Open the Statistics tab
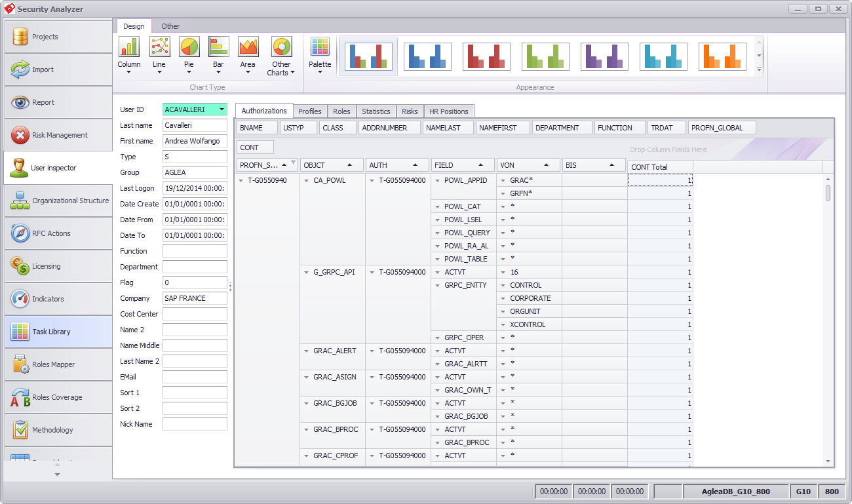This screenshot has height=504, width=852. pyautogui.click(x=376, y=111)
